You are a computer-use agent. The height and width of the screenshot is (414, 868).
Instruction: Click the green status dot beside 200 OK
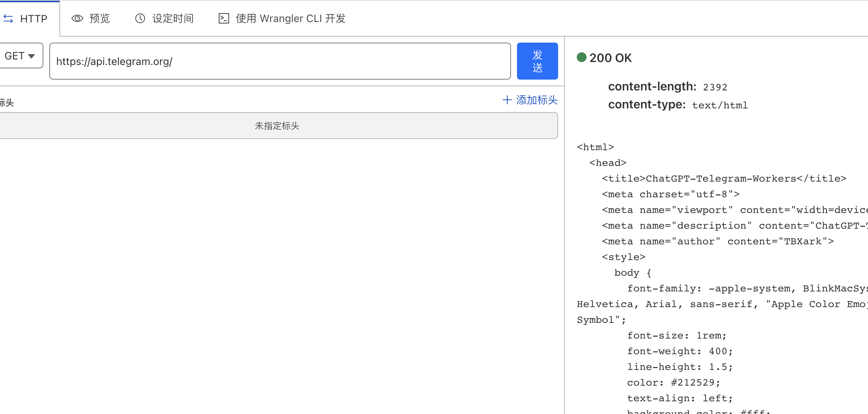[581, 57]
